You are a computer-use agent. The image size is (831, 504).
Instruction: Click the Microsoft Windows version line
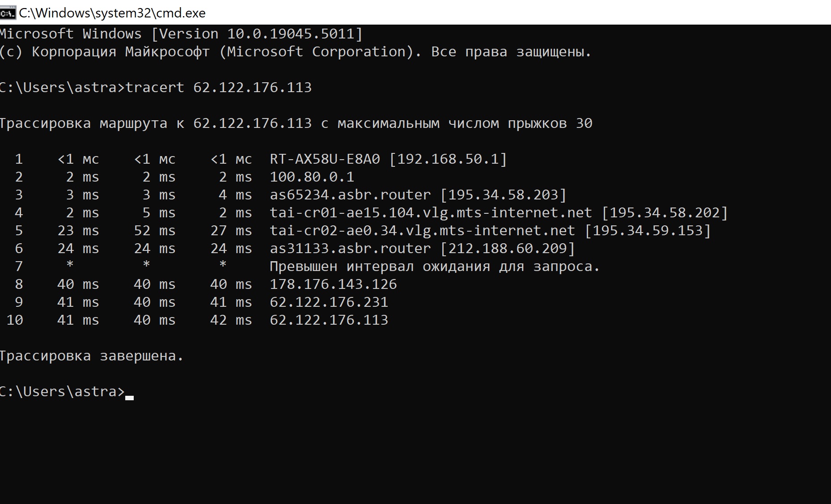[181, 34]
